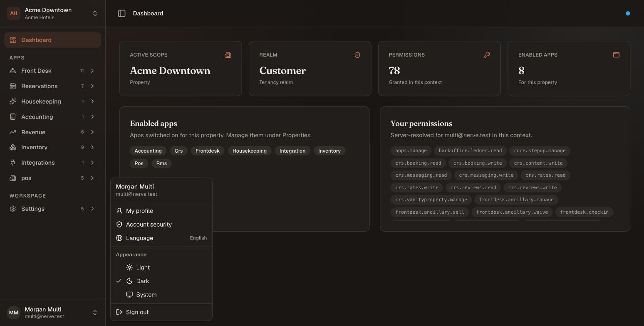This screenshot has height=326, width=644.
Task: Click the Accounting calculator icon
Action: [x=13, y=117]
